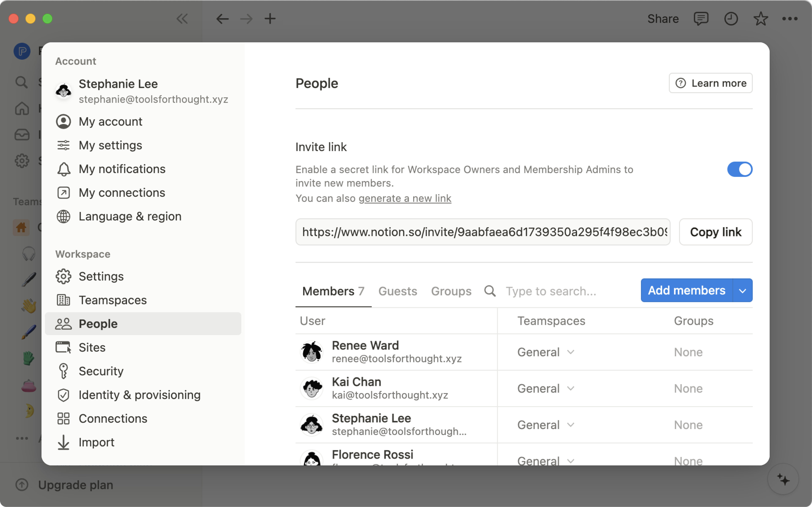The image size is (812, 507).
Task: Favorite the page with star icon
Action: 760,19
